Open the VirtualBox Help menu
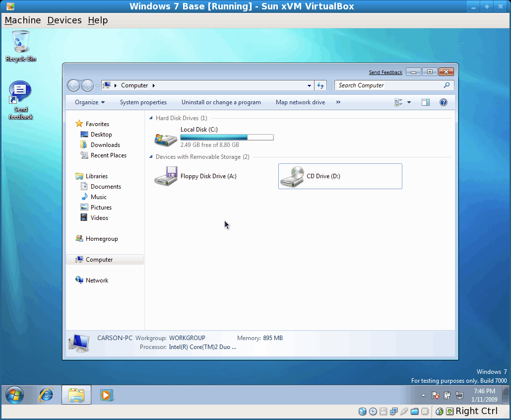Screen dimensions: 511x420 (x=98, y=20)
